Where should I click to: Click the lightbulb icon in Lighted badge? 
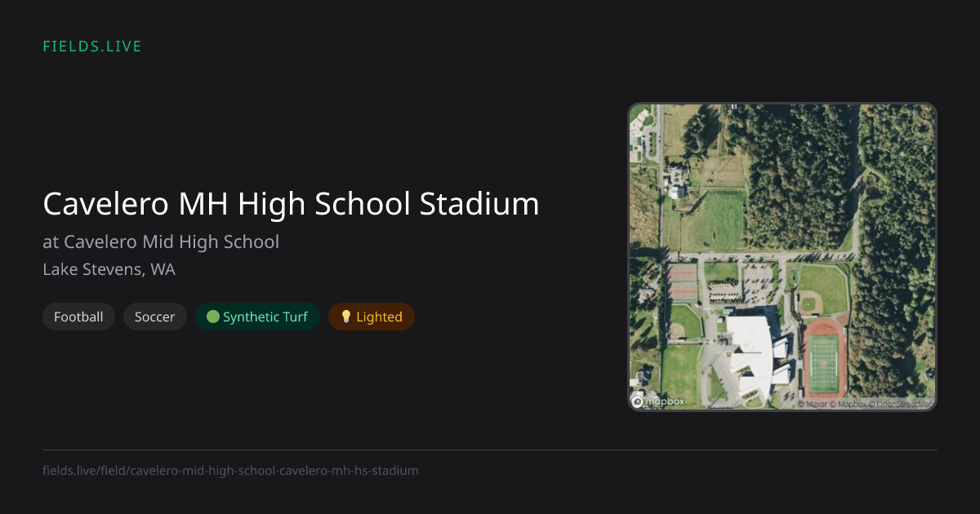click(345, 317)
